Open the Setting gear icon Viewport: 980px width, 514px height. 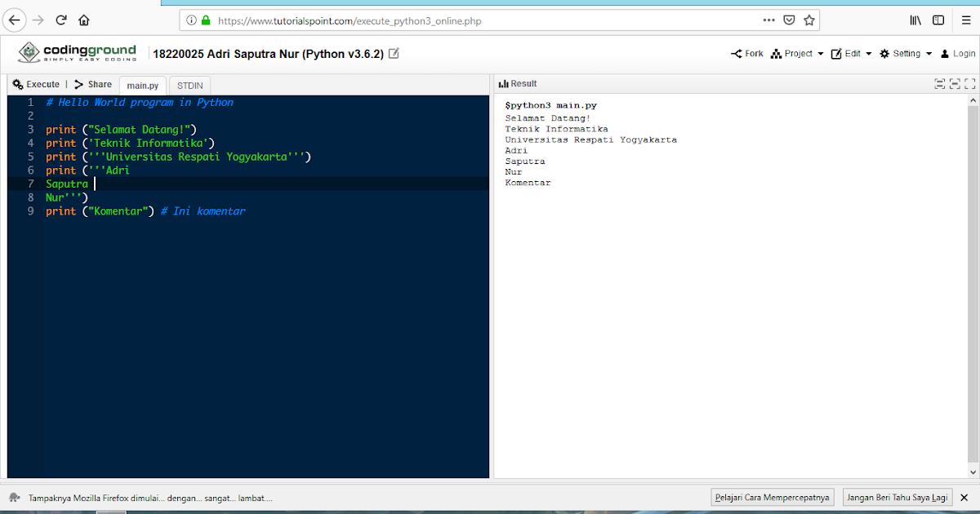pos(884,53)
